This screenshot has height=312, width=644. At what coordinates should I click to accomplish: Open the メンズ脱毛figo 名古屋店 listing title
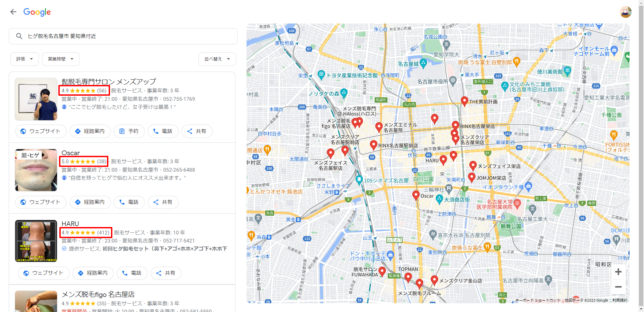click(98, 295)
